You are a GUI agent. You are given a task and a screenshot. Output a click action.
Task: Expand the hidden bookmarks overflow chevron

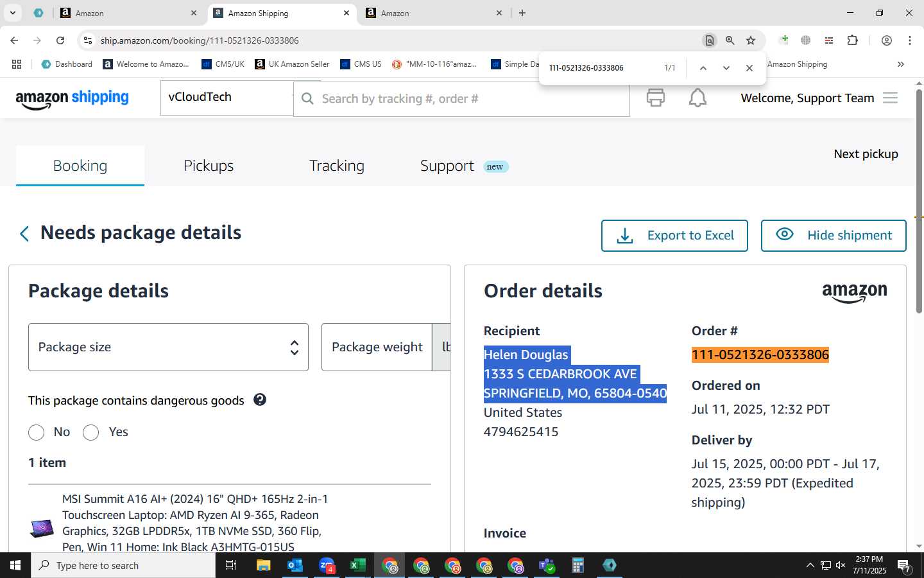pos(901,64)
